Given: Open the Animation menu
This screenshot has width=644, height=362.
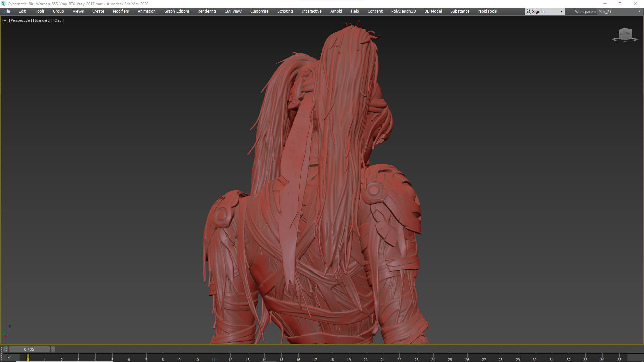Looking at the screenshot, I should click(x=147, y=11).
